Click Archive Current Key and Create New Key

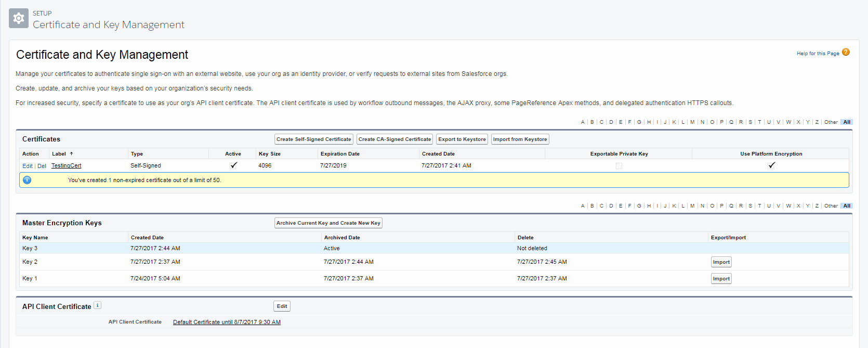pos(328,223)
